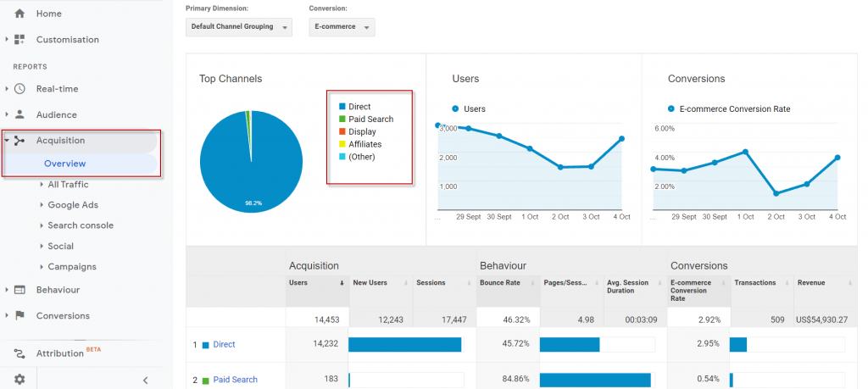Click the Real-time clock icon

point(19,89)
